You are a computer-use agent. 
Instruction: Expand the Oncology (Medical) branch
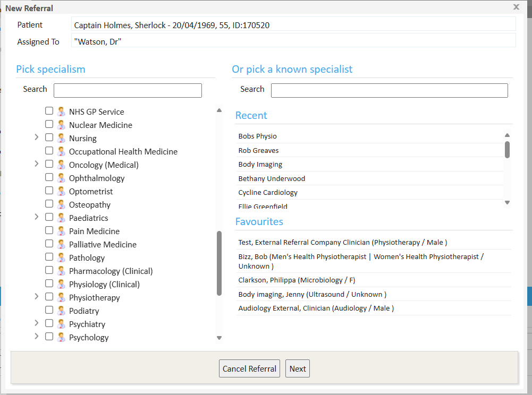tap(36, 164)
